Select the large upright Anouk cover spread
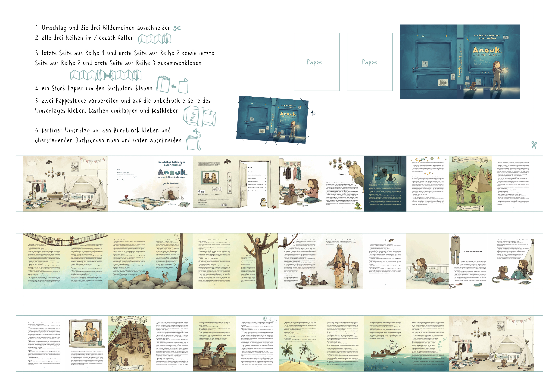555x392 pixels. coord(460,62)
